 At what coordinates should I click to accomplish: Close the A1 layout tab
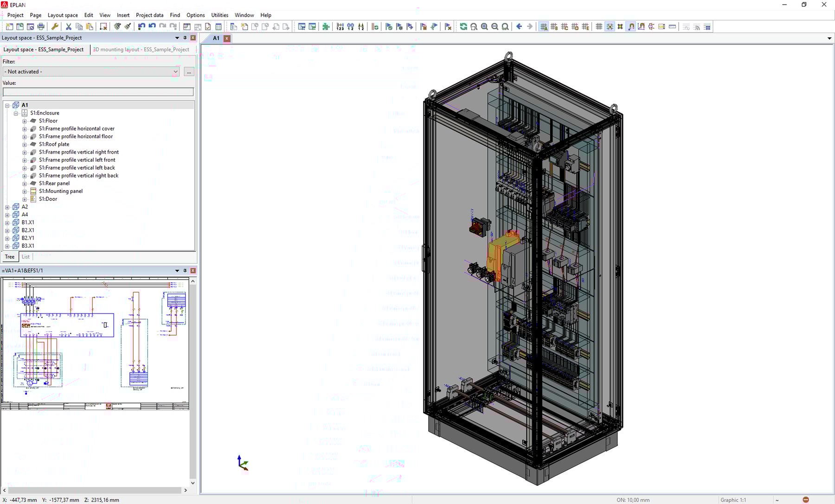(x=226, y=38)
